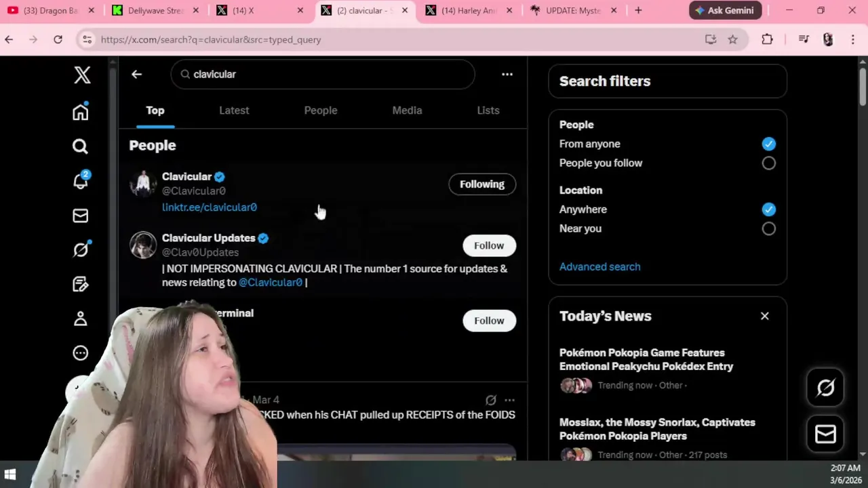Click the clavicular search input field
The width and height of the screenshot is (868, 488).
[x=323, y=75]
